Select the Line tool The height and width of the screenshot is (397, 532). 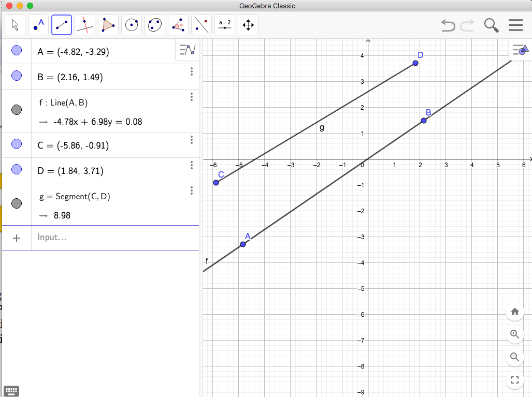(x=61, y=24)
